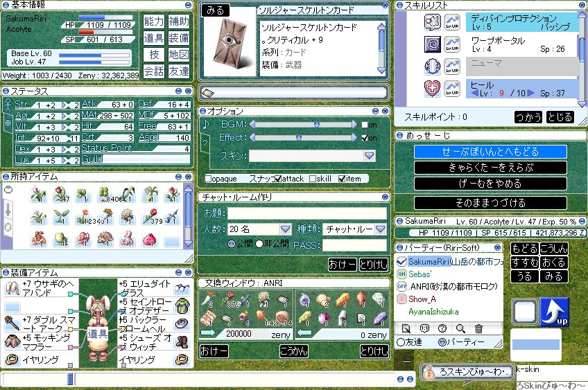Image resolution: width=588 pixels, height=390 pixels.
Task: Click the question mark icon in party window
Action: pyautogui.click(x=442, y=328)
